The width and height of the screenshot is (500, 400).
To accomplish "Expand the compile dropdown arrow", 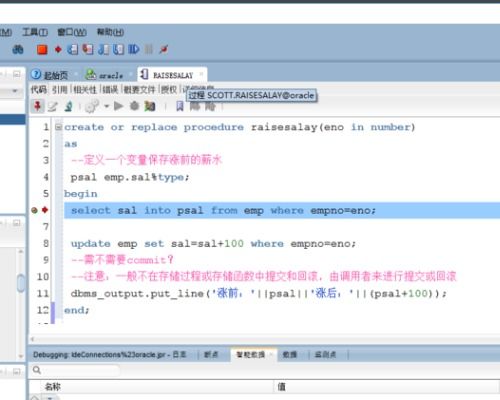I will (x=107, y=107).
